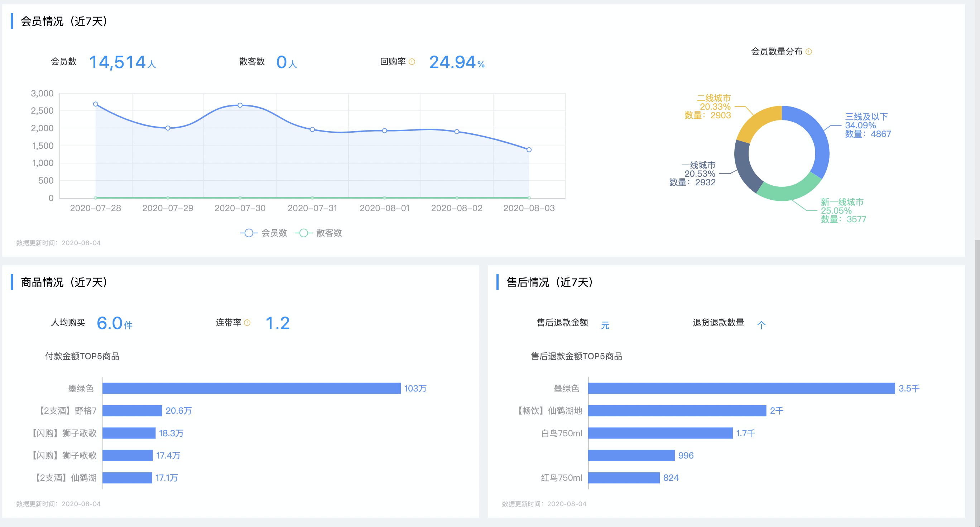The height and width of the screenshot is (527, 980).
Task: Toggle the 散客数 legend series
Action: (x=319, y=233)
